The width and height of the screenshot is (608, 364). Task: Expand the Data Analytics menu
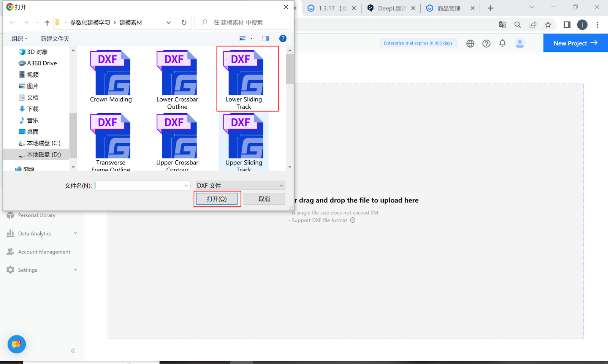tap(42, 234)
